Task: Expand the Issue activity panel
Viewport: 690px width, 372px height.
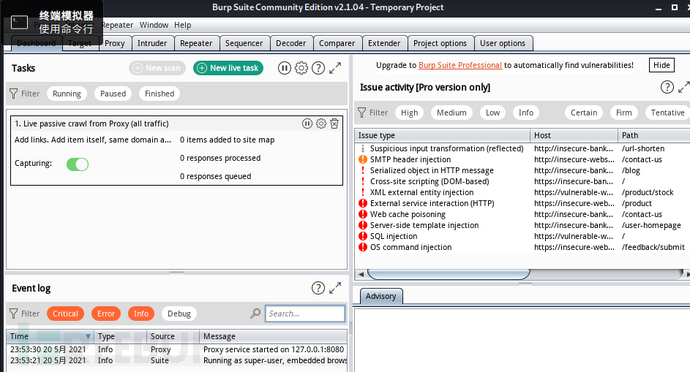Action: pyautogui.click(x=683, y=87)
